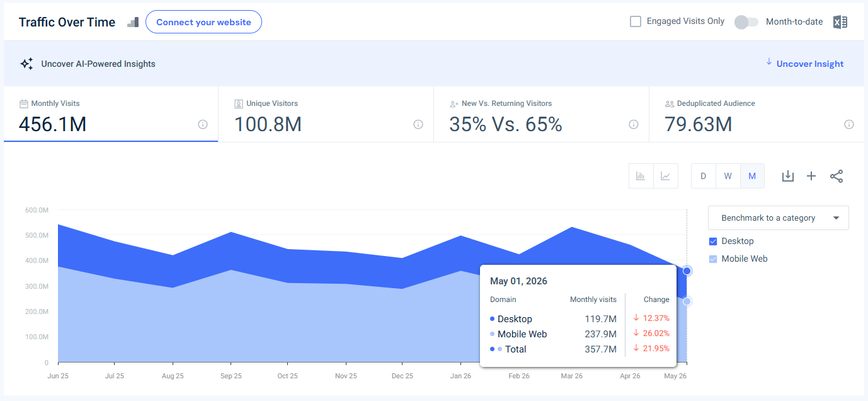This screenshot has width=868, height=401.
Task: Select the Deduplicated Audience tab
Action: coord(757,115)
